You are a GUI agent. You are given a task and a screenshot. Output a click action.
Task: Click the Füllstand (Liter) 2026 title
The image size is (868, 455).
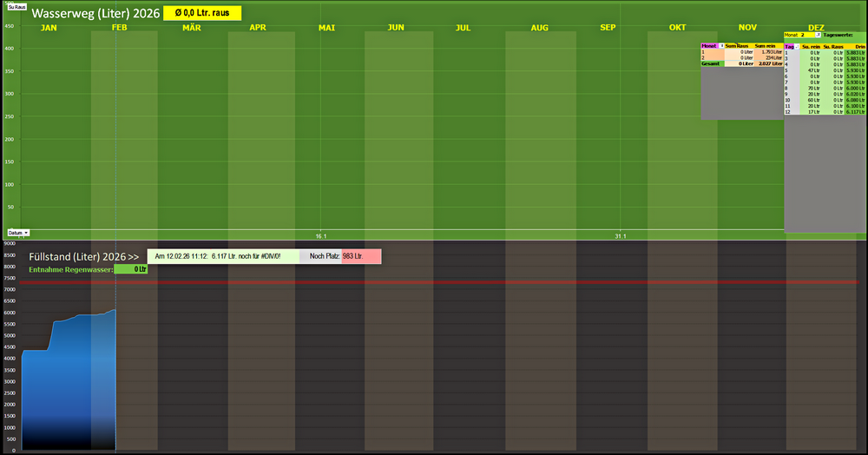pos(83,257)
